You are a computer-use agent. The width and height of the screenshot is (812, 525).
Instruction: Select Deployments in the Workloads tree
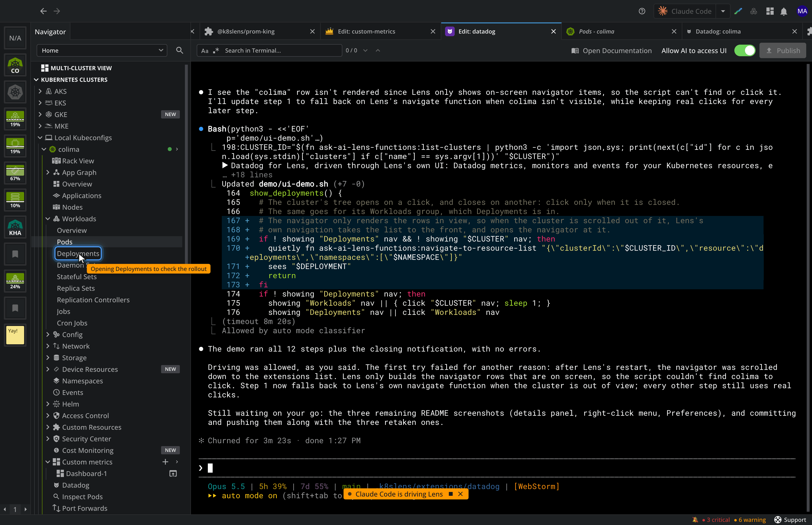coord(78,254)
